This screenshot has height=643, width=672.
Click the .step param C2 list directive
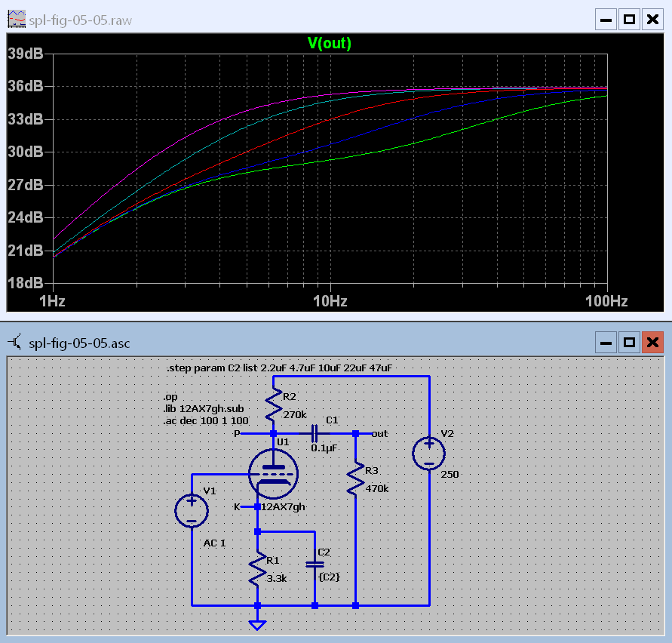point(279,368)
